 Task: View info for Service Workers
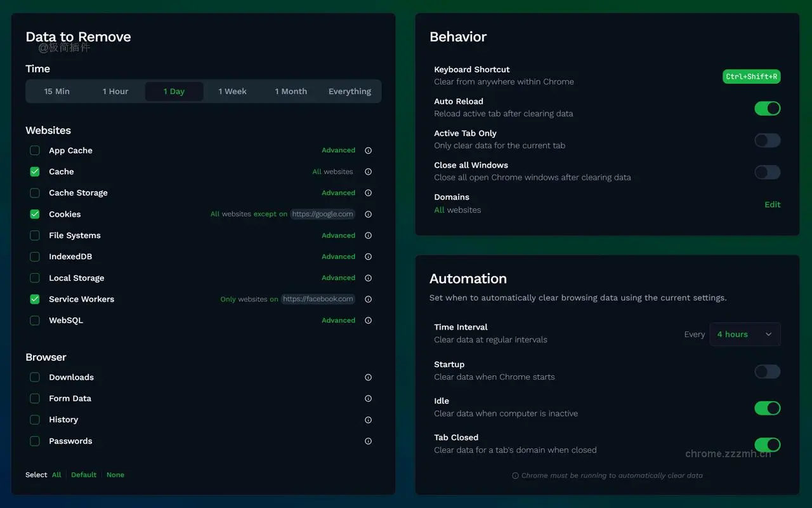click(368, 299)
